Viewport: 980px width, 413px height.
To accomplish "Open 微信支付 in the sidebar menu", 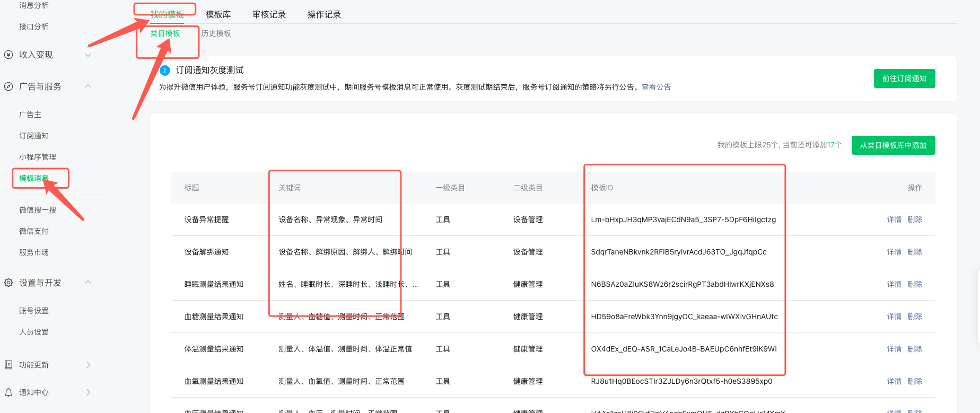I will (x=34, y=231).
